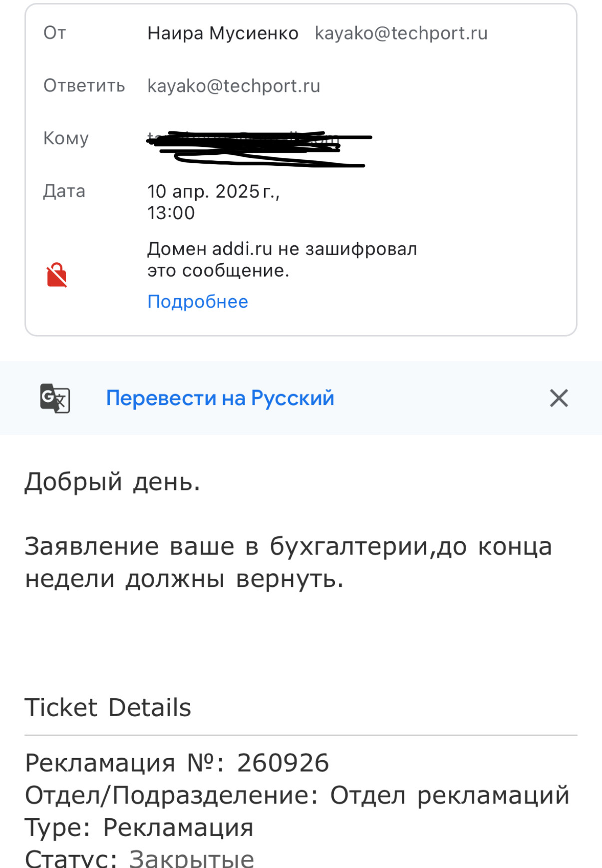Open the 'Подробнее' encryption details link
Viewport: 602px width, 868px height.
198,302
